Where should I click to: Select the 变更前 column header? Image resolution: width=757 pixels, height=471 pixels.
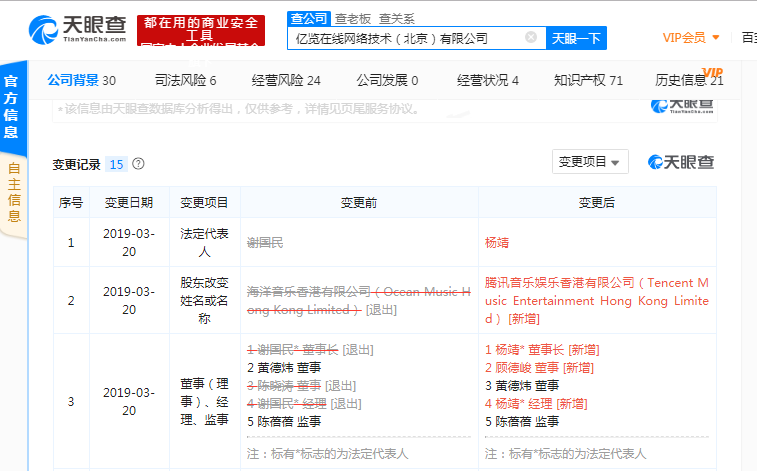tap(359, 203)
